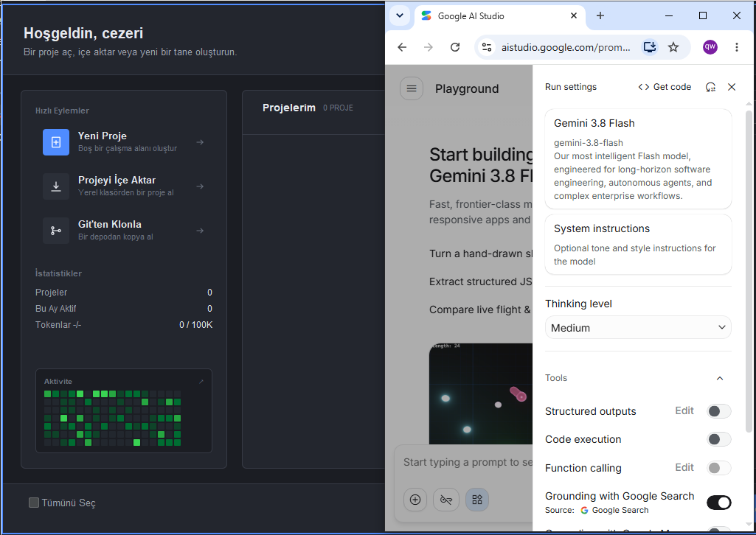Close the Google AI Studio tab

click(574, 16)
